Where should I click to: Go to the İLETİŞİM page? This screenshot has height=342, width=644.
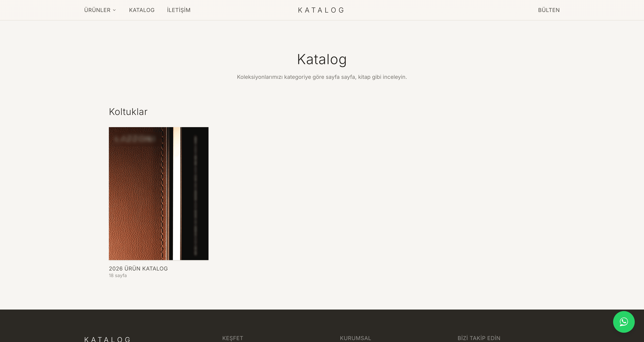point(179,10)
